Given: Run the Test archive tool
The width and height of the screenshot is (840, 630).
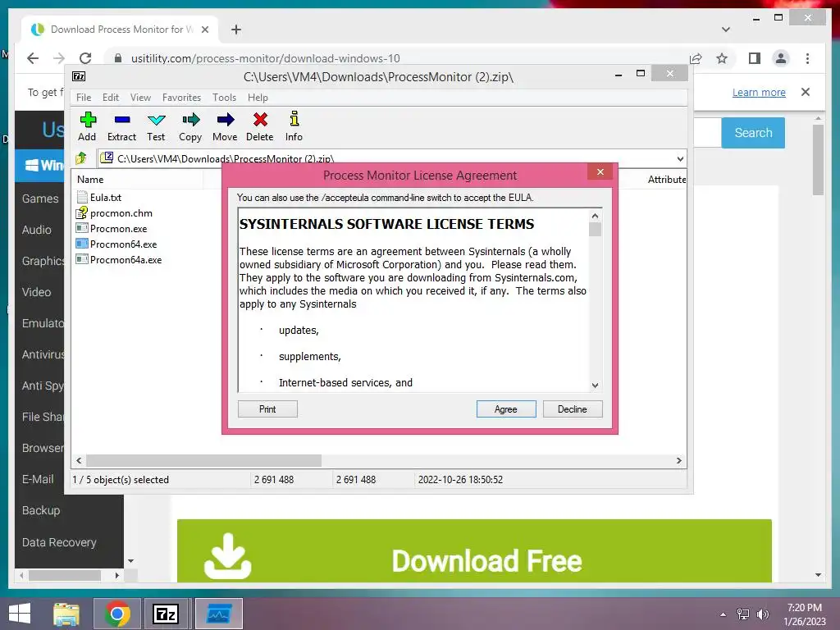Looking at the screenshot, I should tap(156, 126).
